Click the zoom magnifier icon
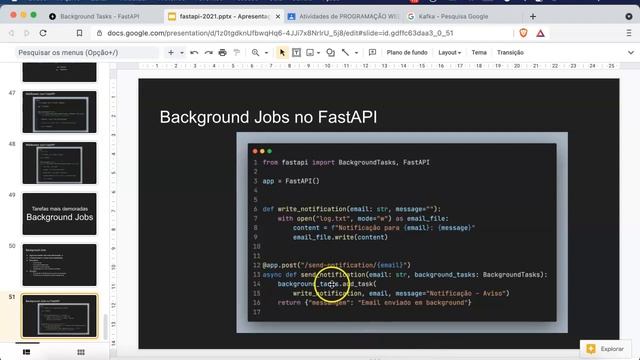 [x=256, y=53]
